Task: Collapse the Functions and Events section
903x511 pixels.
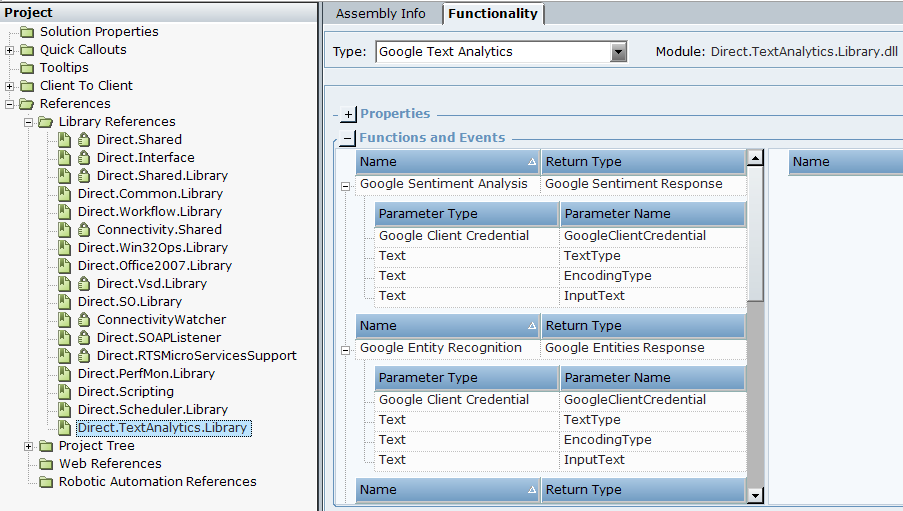Action: (x=347, y=139)
